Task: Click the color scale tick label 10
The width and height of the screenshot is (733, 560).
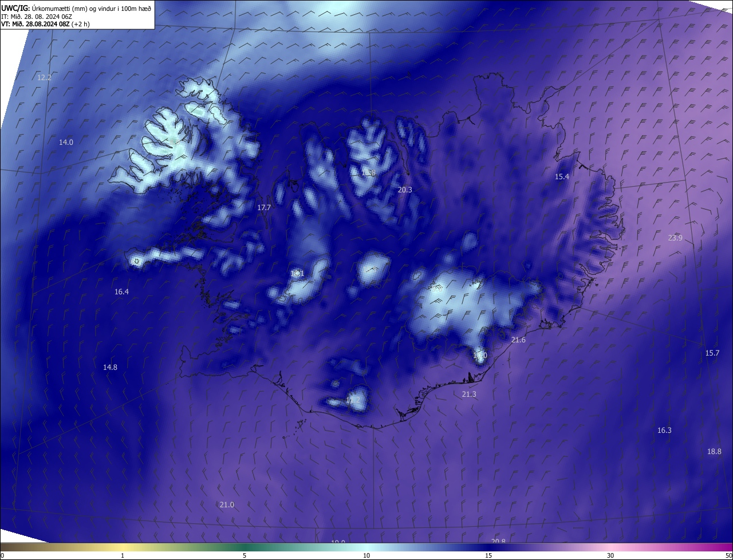Action: (366, 555)
